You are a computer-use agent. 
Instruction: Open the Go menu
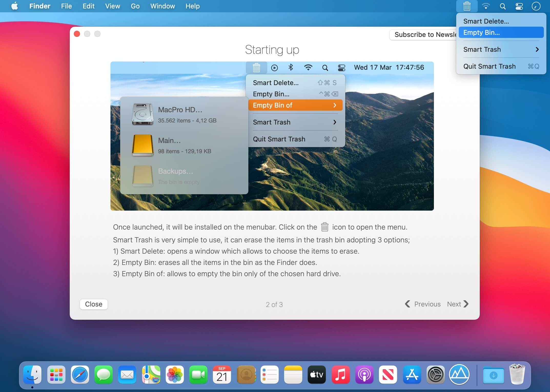tap(135, 6)
